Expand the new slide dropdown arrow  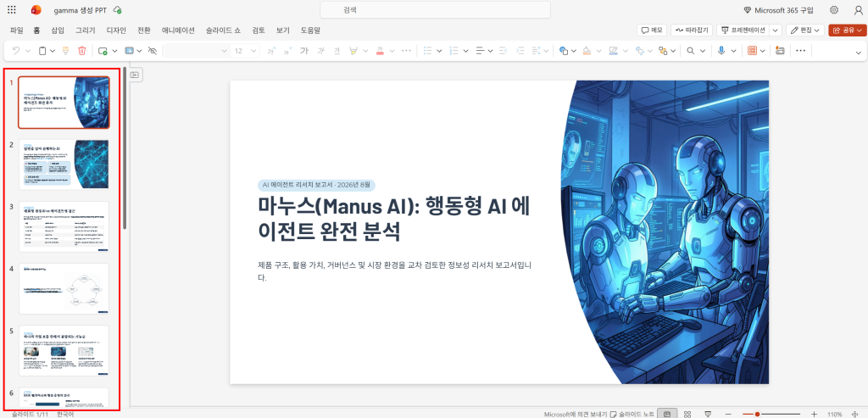(x=115, y=50)
